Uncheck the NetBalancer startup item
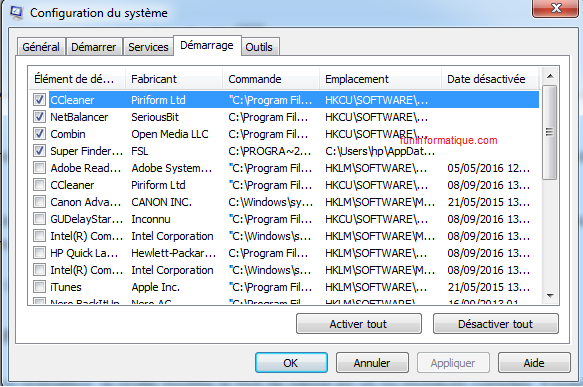The height and width of the screenshot is (387, 583). point(39,117)
